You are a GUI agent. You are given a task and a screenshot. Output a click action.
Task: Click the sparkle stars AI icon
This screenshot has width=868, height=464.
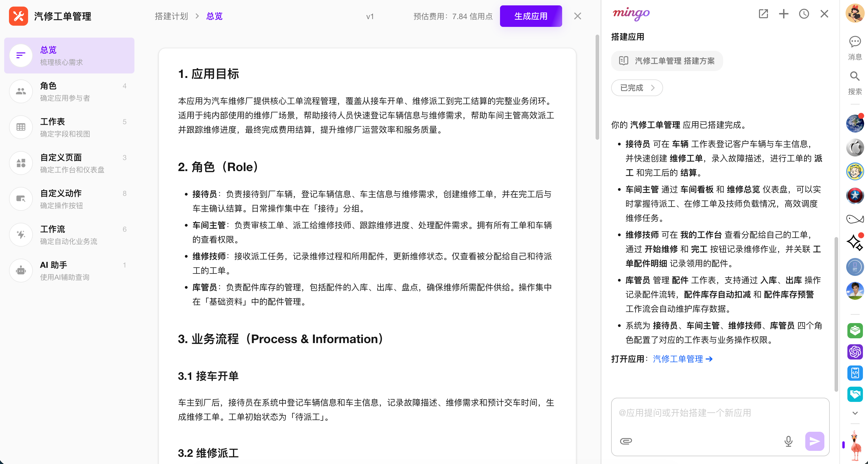pyautogui.click(x=855, y=242)
